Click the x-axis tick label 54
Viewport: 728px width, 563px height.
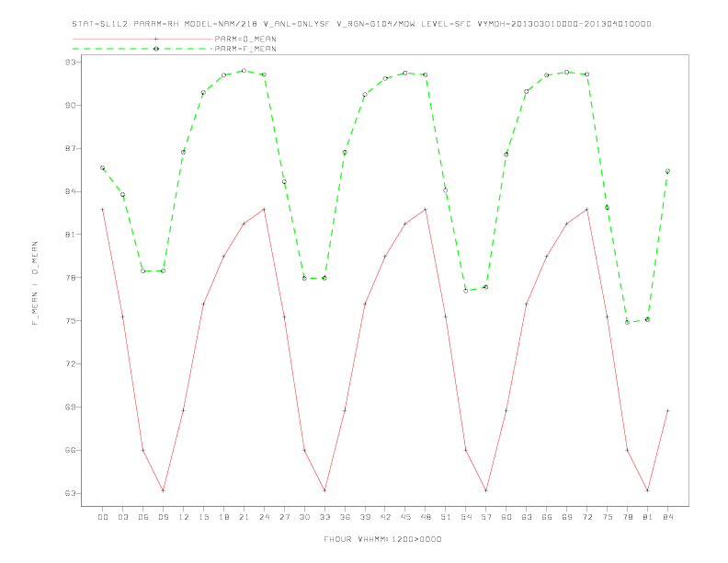tap(466, 517)
